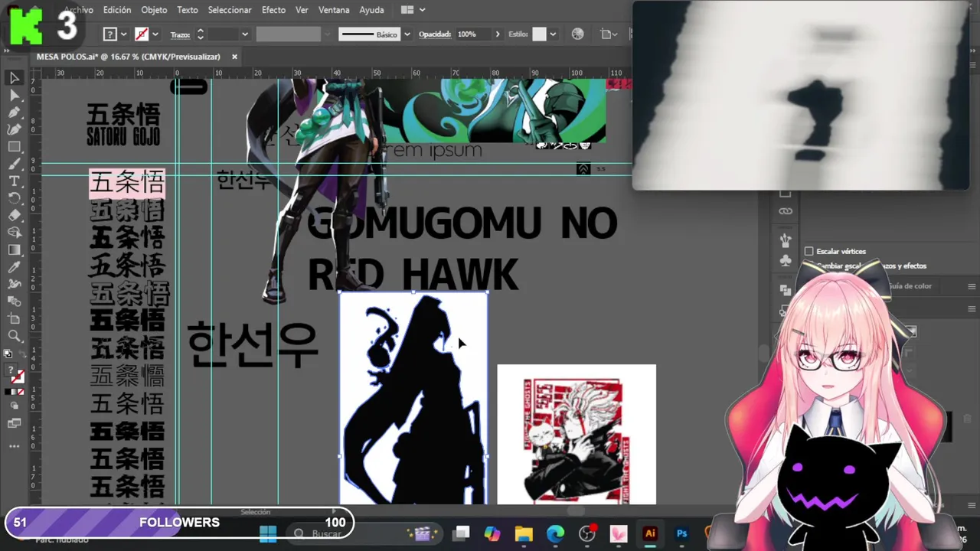Open the Estilo graphic style dropdown
The height and width of the screenshot is (551, 980).
coord(553,34)
